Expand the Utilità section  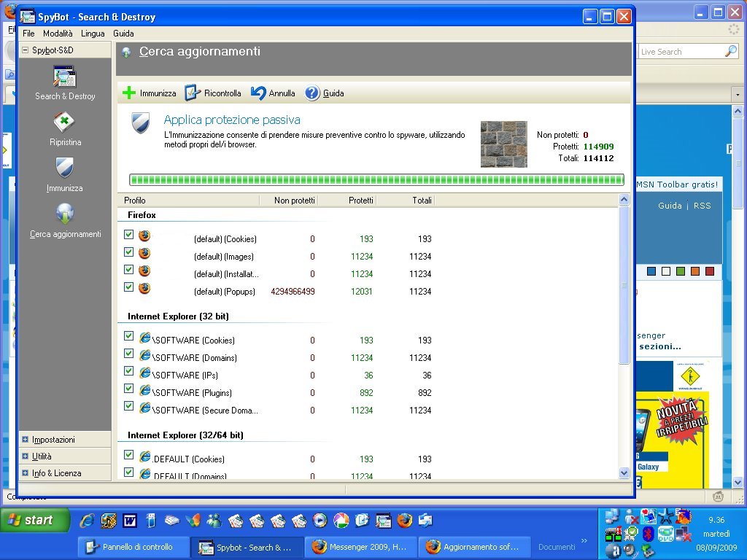point(25,456)
